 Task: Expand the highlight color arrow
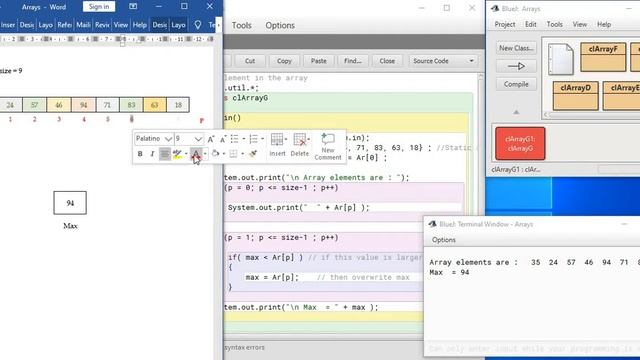[186, 154]
